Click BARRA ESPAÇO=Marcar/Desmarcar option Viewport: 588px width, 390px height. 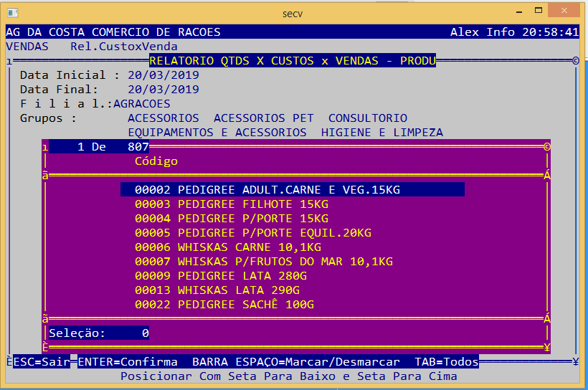(x=296, y=362)
